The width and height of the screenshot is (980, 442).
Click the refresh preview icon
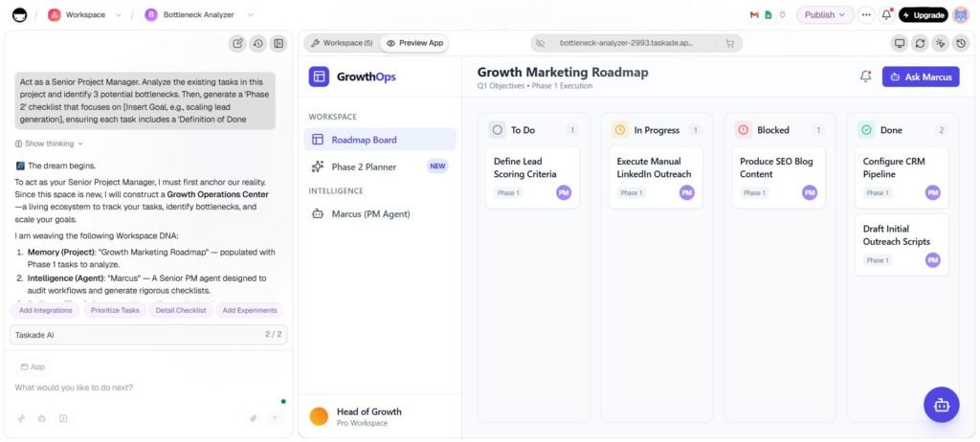tap(920, 43)
